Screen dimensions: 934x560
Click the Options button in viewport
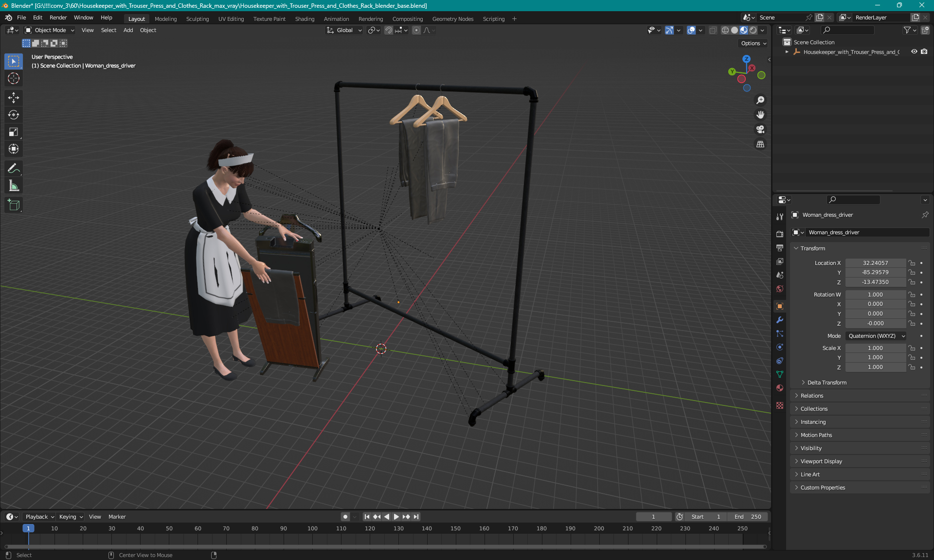coord(753,43)
